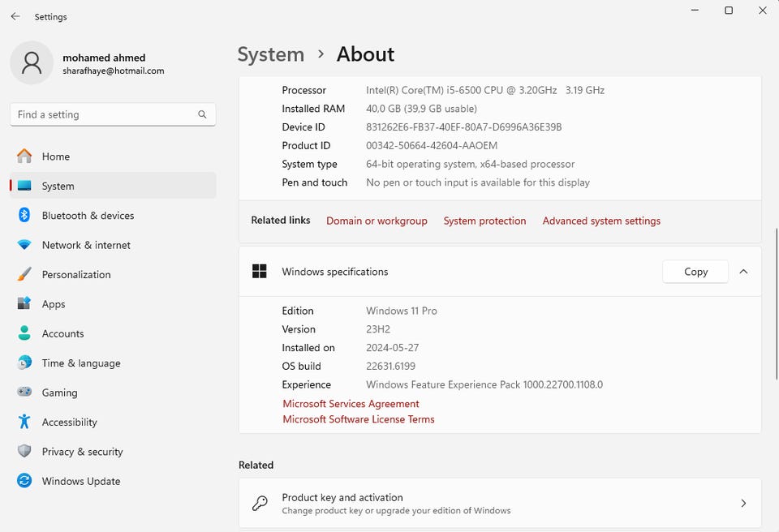Open Accessibility settings

113,422
